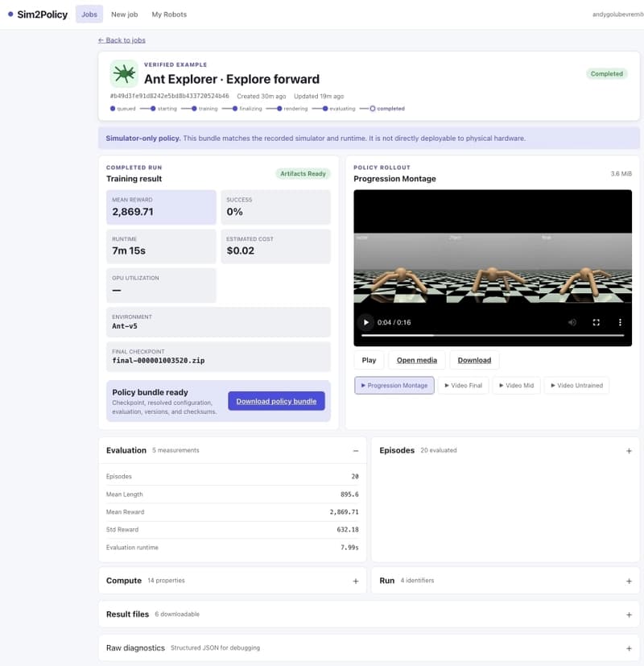Click the Completed status badge
Image resolution: width=644 pixels, height=666 pixels.
click(x=607, y=73)
